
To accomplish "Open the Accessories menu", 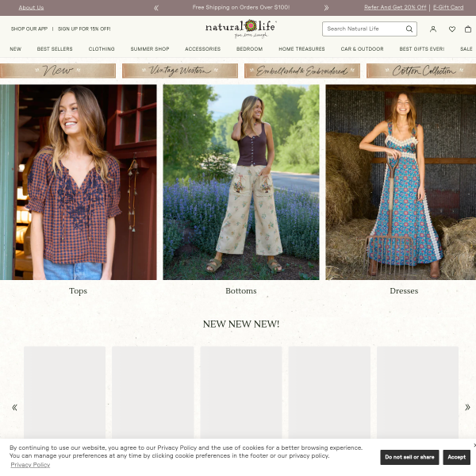I will click(x=203, y=49).
